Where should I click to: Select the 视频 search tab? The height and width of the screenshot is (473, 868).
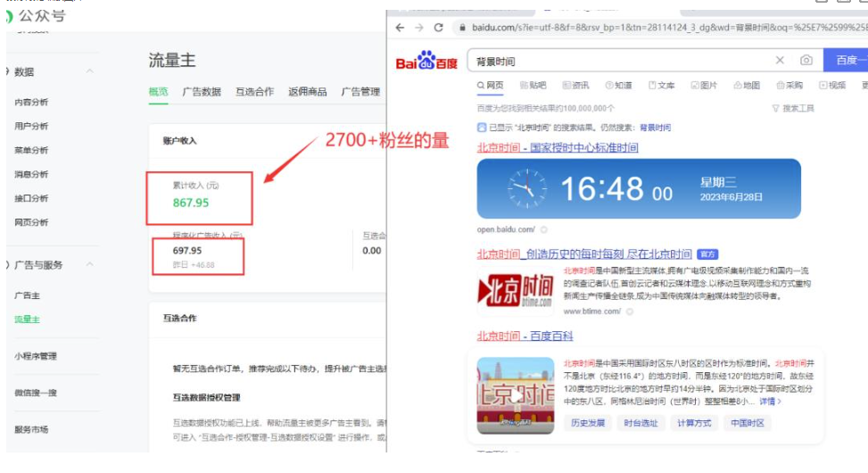point(832,85)
